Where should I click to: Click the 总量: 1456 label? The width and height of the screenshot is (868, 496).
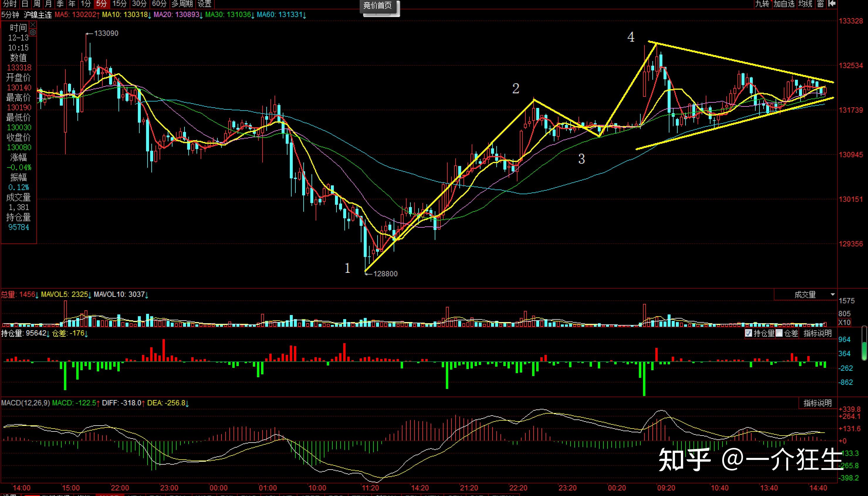pos(20,294)
